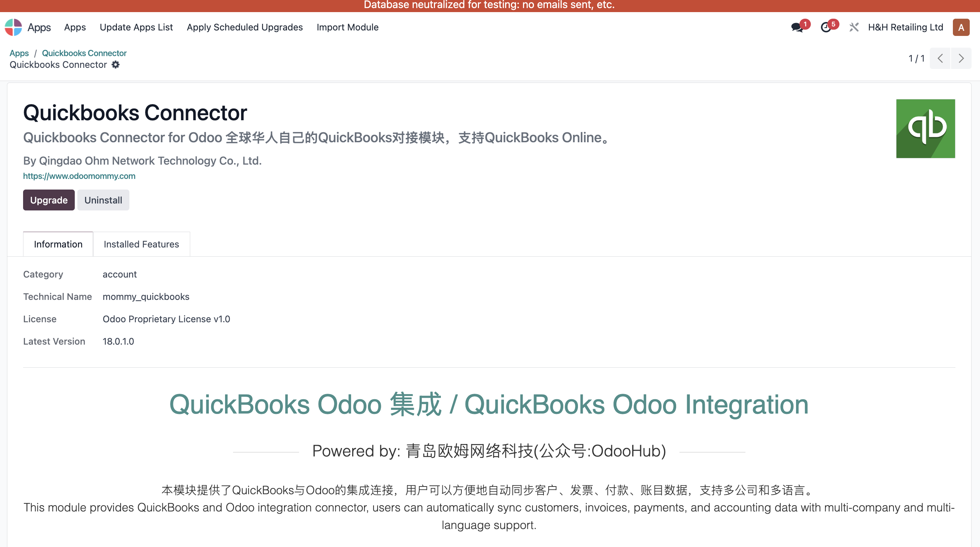The height and width of the screenshot is (547, 980).
Task: Open the Odoo home apps logo
Action: (13, 27)
